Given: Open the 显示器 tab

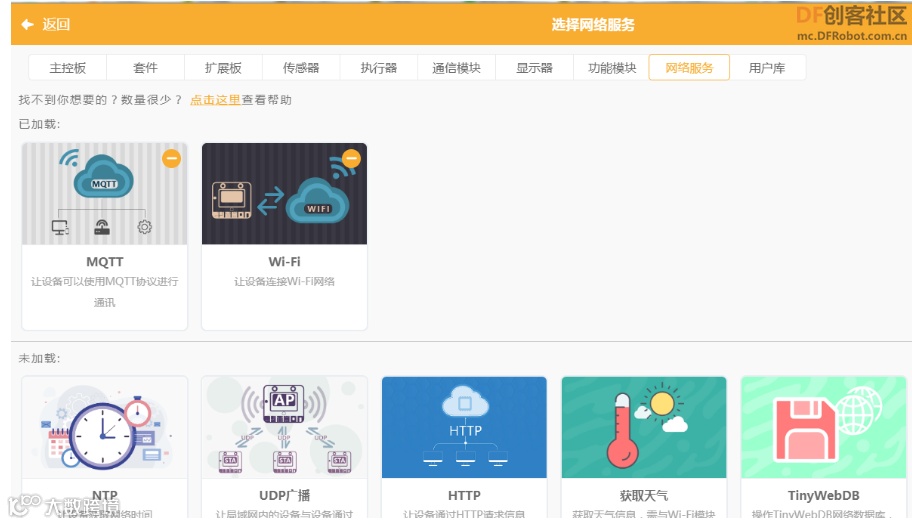Looking at the screenshot, I should tap(535, 67).
